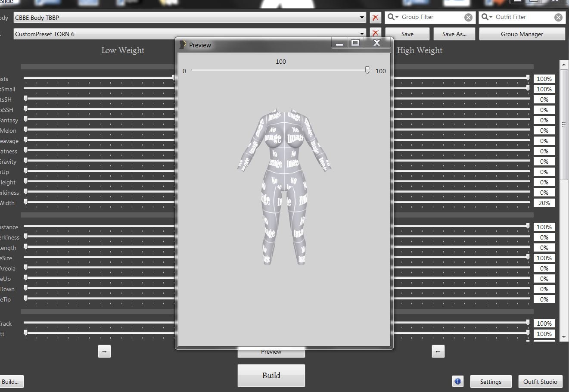569x392 pixels.
Task: Launch Outfit Studio
Action: [540, 382]
